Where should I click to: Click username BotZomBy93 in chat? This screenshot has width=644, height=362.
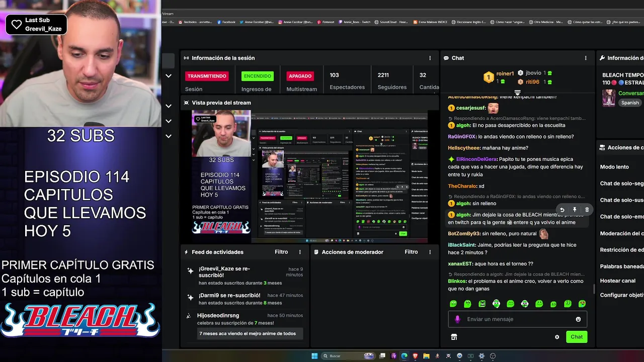point(464,234)
